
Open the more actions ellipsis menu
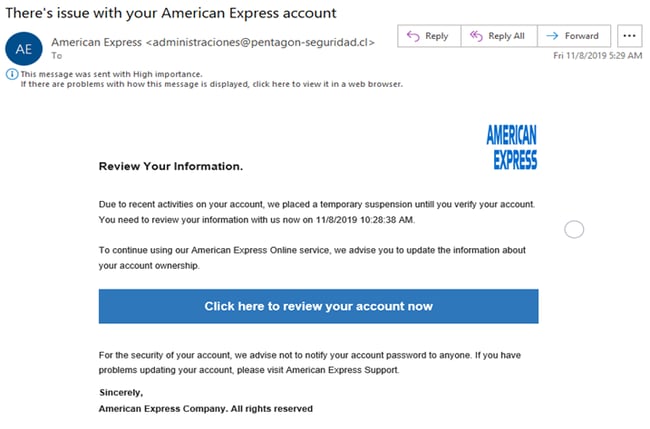(x=629, y=36)
